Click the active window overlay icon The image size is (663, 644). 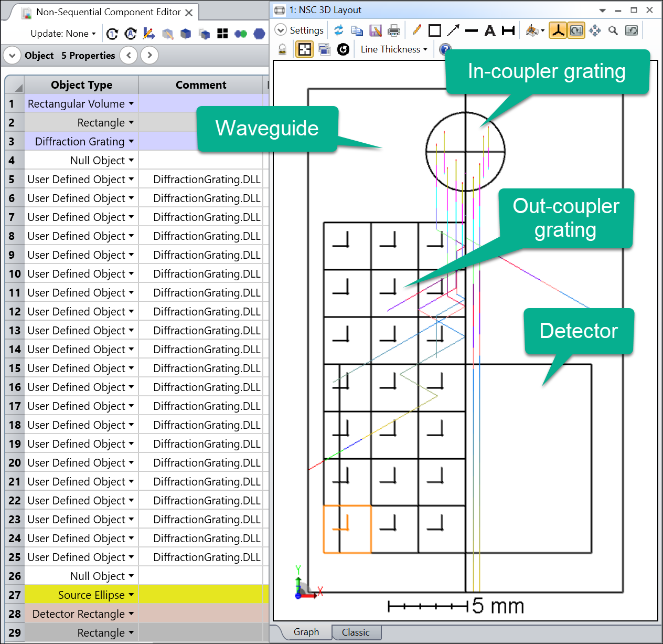(x=325, y=49)
